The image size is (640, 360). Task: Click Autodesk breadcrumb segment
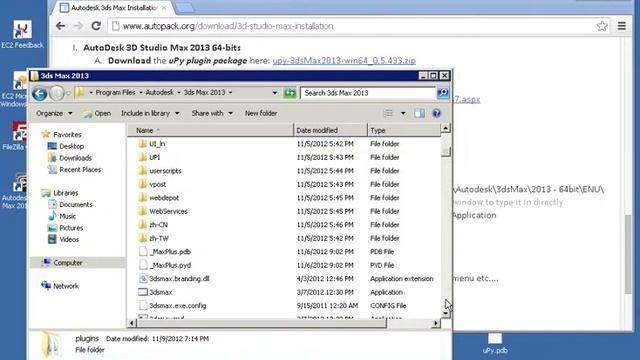coord(160,93)
